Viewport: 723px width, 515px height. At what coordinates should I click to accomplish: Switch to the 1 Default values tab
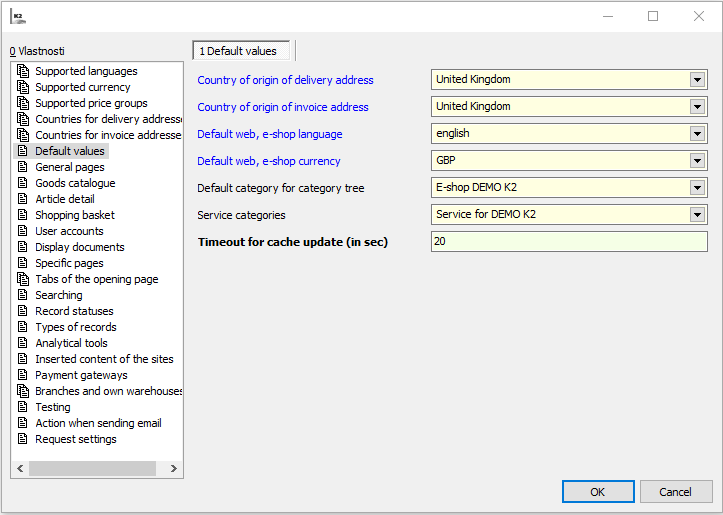pyautogui.click(x=243, y=51)
